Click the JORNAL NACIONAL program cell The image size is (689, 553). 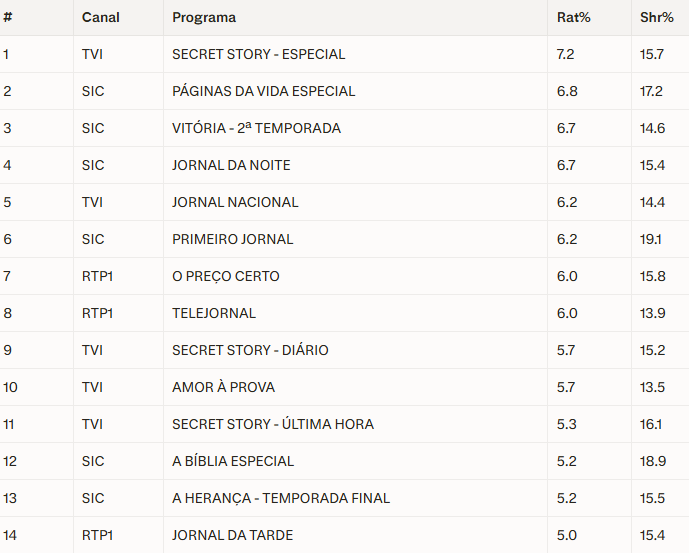pyautogui.click(x=235, y=202)
